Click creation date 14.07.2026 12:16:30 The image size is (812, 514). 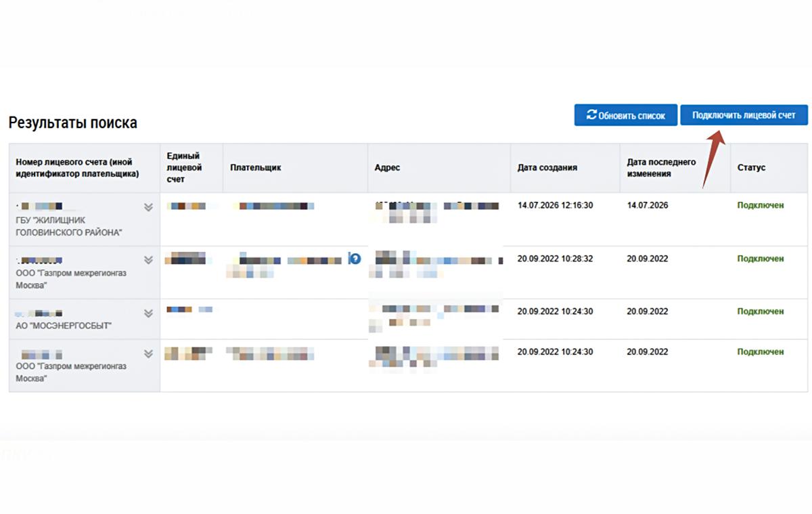pos(555,205)
